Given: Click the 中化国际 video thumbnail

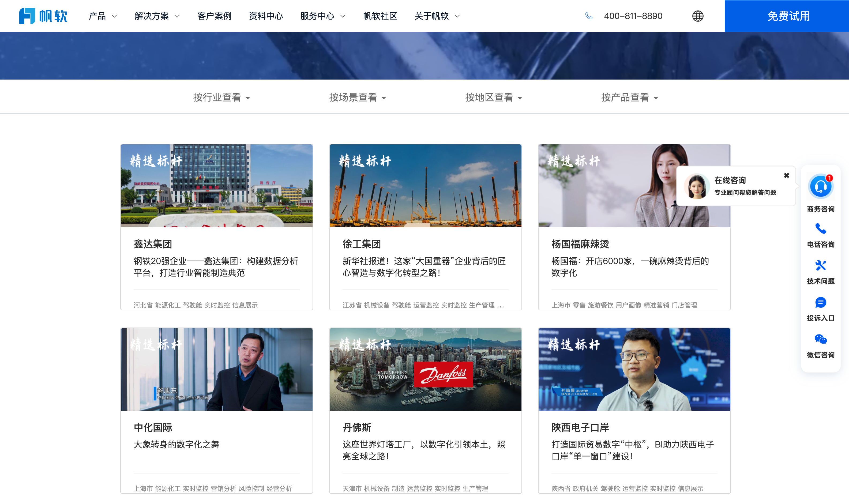Looking at the screenshot, I should pyautogui.click(x=217, y=369).
